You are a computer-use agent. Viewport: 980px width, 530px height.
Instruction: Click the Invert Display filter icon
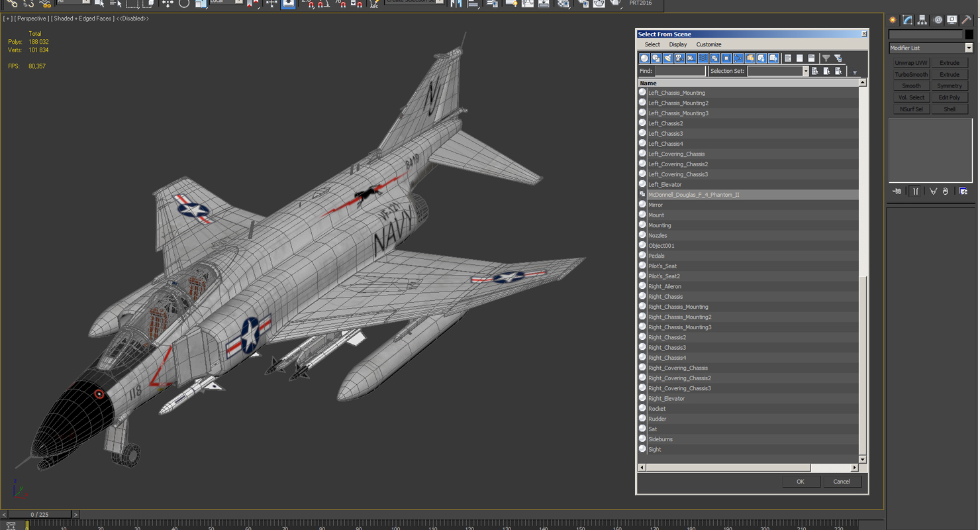point(811,58)
